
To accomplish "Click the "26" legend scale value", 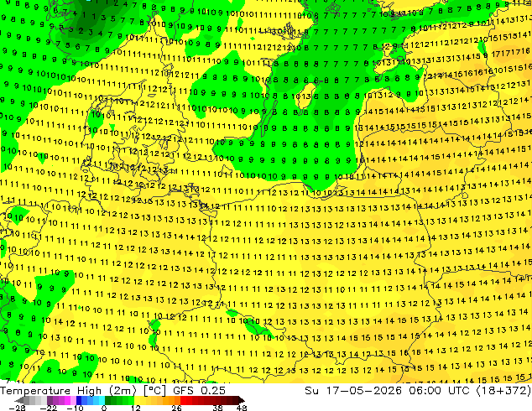I will (176, 408).
